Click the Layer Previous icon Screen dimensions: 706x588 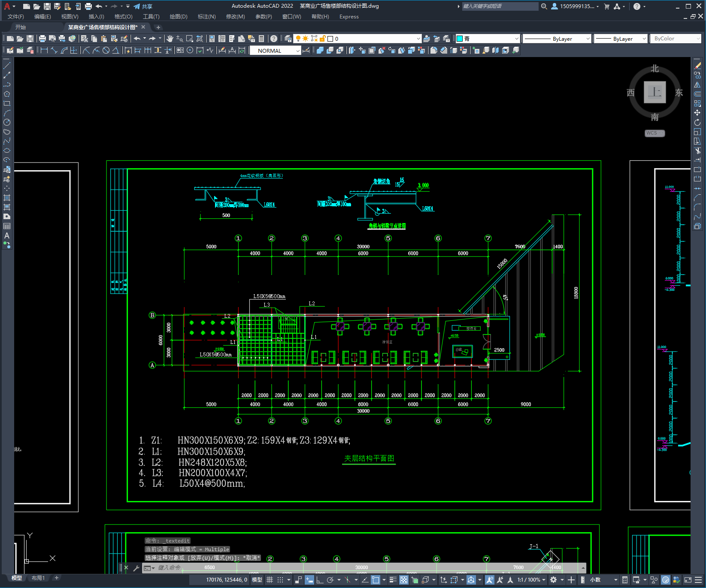point(436,39)
